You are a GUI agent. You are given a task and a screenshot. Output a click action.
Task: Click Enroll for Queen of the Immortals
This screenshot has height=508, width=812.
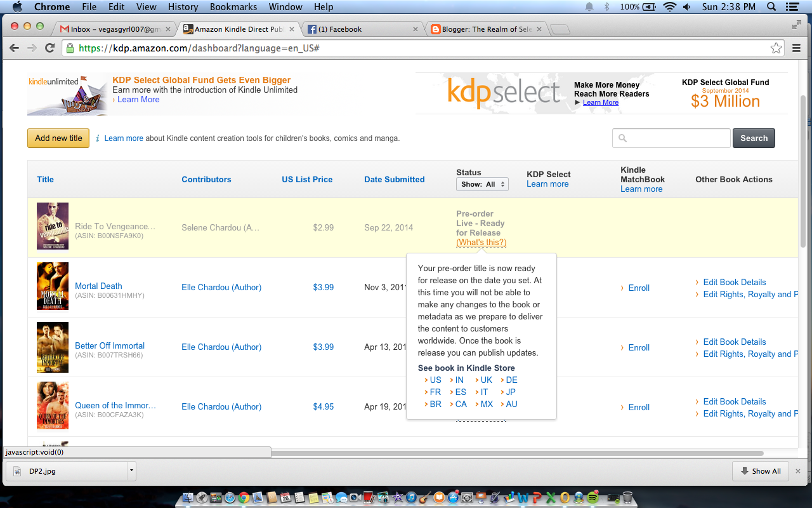click(639, 408)
